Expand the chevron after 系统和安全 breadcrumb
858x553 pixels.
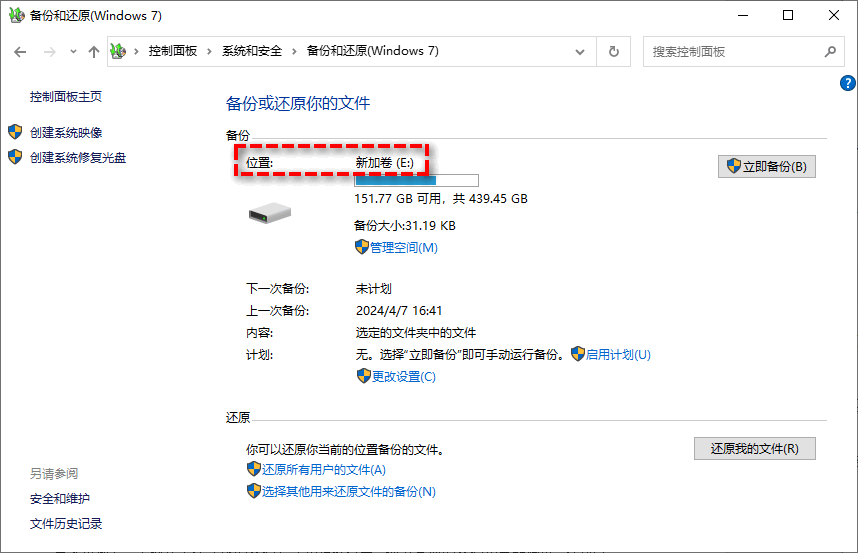[294, 51]
